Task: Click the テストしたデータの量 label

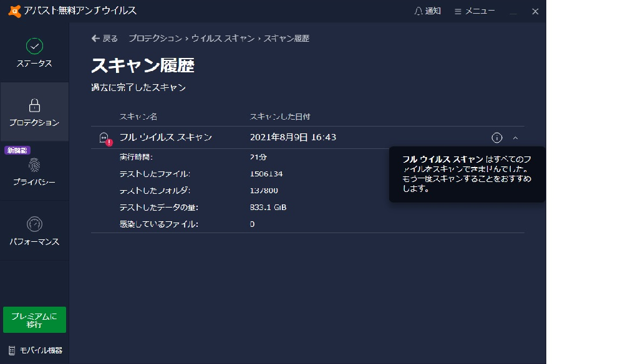Action: coord(159,207)
